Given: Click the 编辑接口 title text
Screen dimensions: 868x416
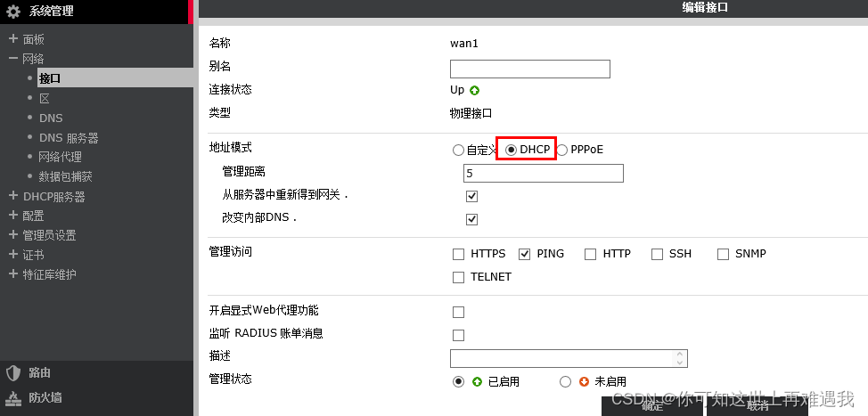Looking at the screenshot, I should pyautogui.click(x=705, y=8).
